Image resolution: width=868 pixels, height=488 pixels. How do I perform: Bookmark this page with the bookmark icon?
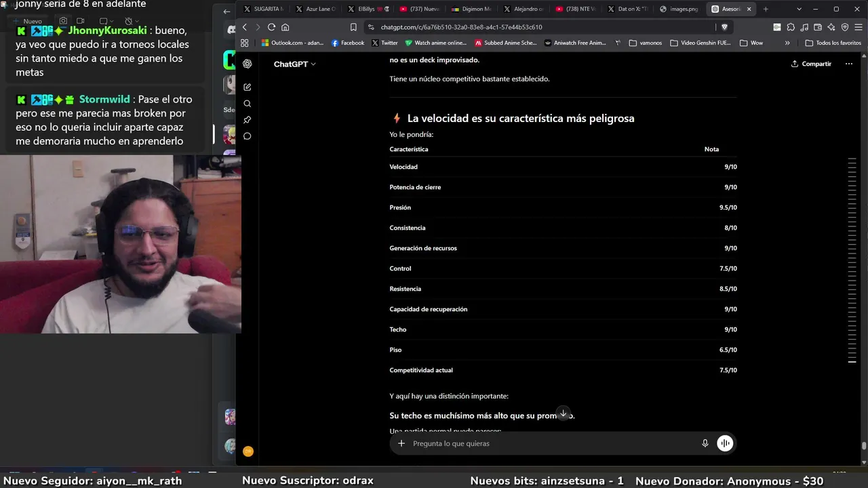pyautogui.click(x=353, y=27)
